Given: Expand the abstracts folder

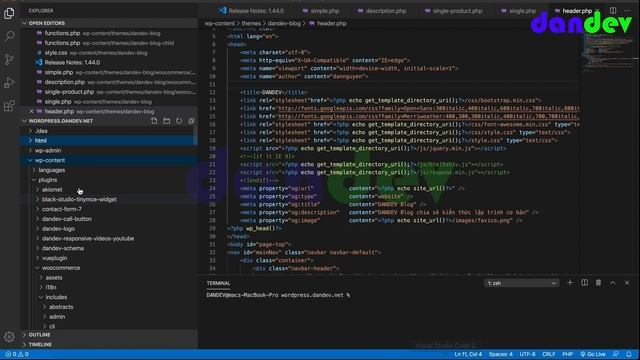Looking at the screenshot, I should 109,307.
